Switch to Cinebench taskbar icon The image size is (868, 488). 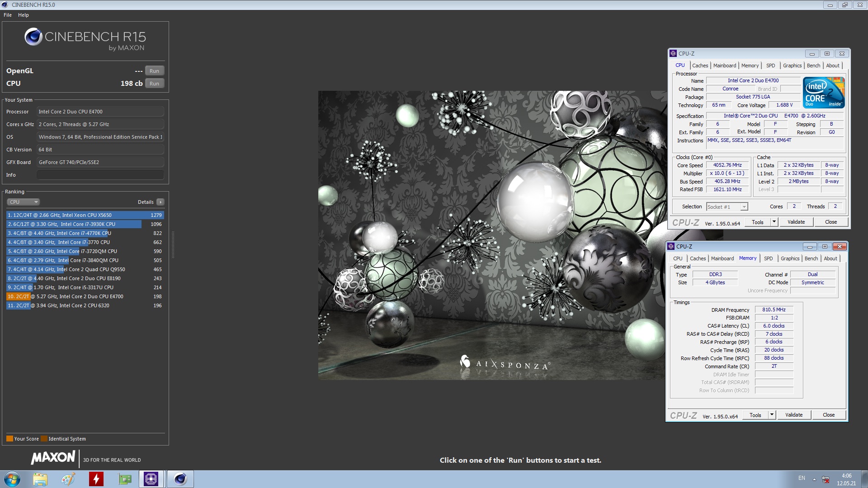180,479
